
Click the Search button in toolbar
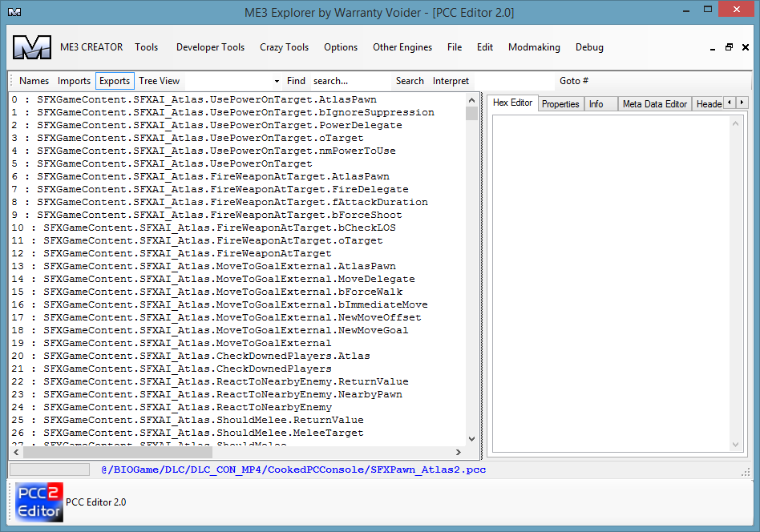[x=410, y=81]
